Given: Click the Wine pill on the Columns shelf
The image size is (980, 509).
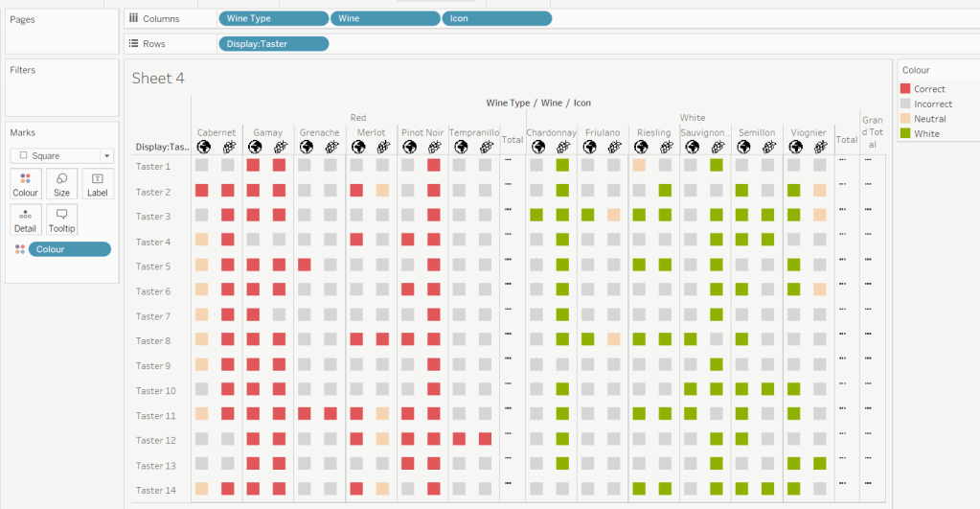Looking at the screenshot, I should pos(384,18).
